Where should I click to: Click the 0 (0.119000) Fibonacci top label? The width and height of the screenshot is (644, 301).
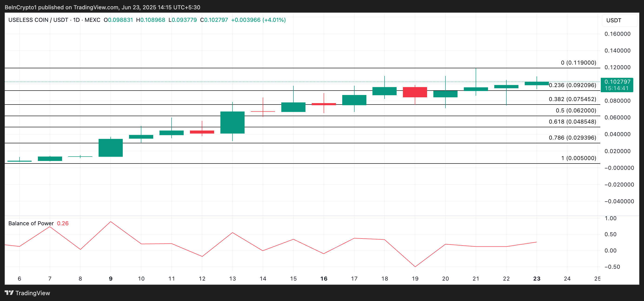[x=578, y=63]
